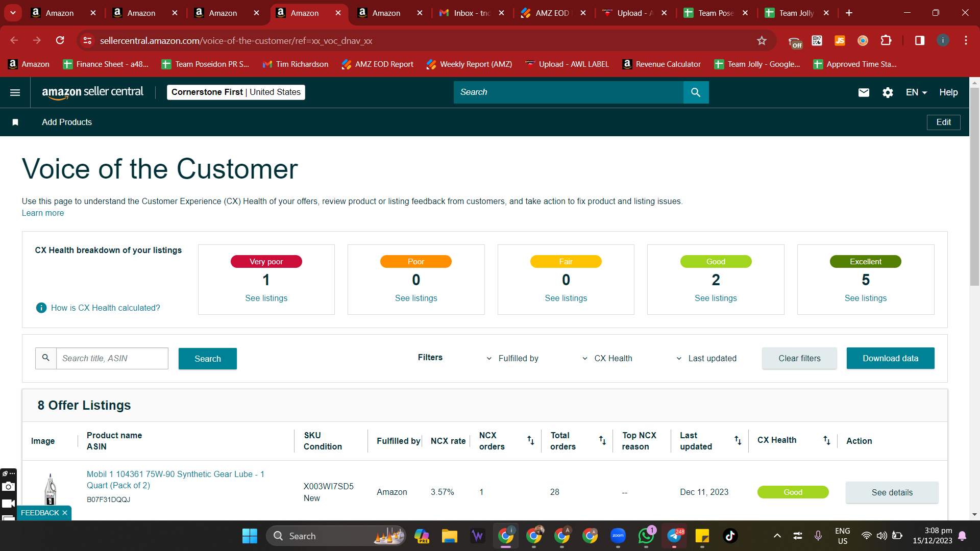Sort by Last updated column arrows
The image size is (980, 551).
(738, 440)
